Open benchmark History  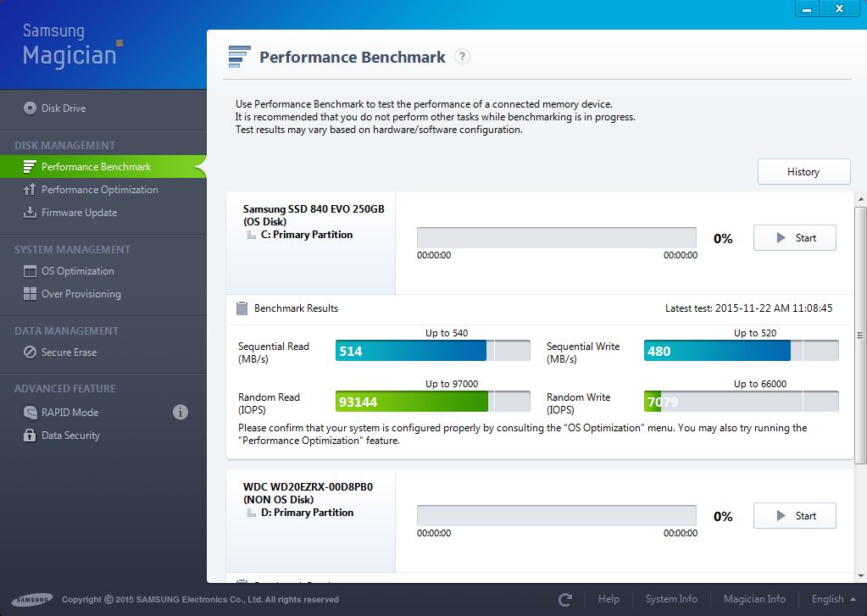click(x=803, y=171)
